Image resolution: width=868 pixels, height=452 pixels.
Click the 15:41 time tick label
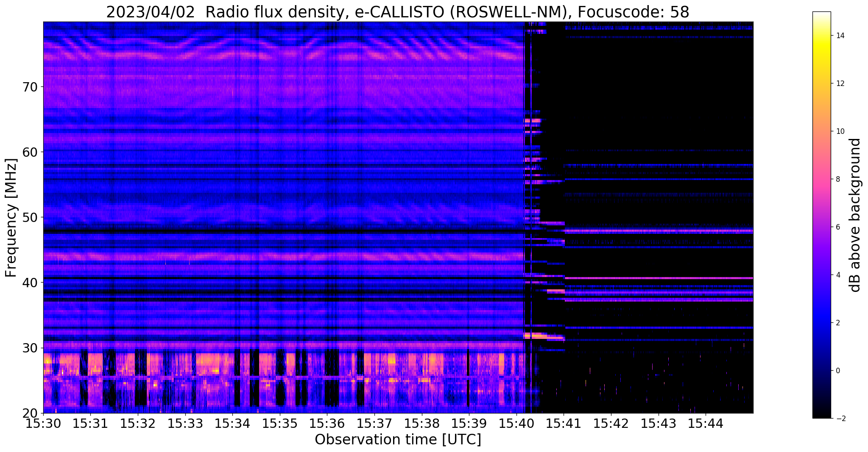(x=564, y=423)
